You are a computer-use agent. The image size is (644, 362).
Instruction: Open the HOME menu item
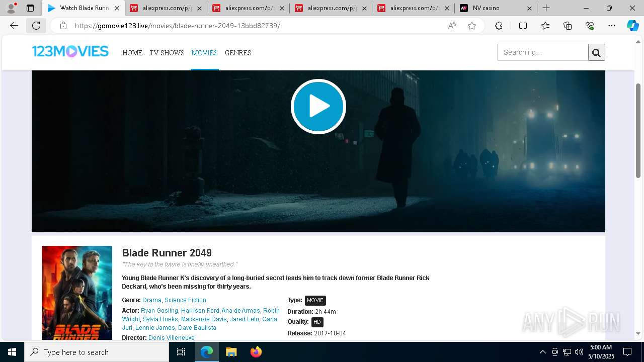tap(132, 53)
